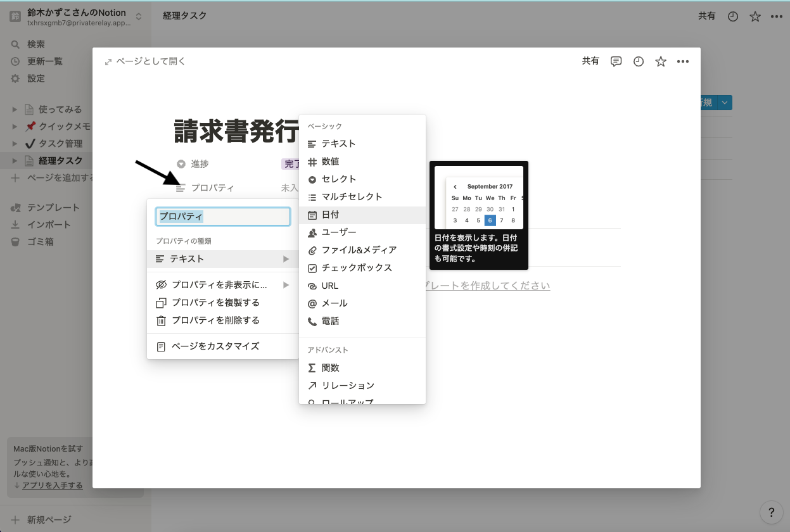Click the checkbox icon beside チェックボックス
Viewport: 790px width, 532px height.
coord(312,269)
